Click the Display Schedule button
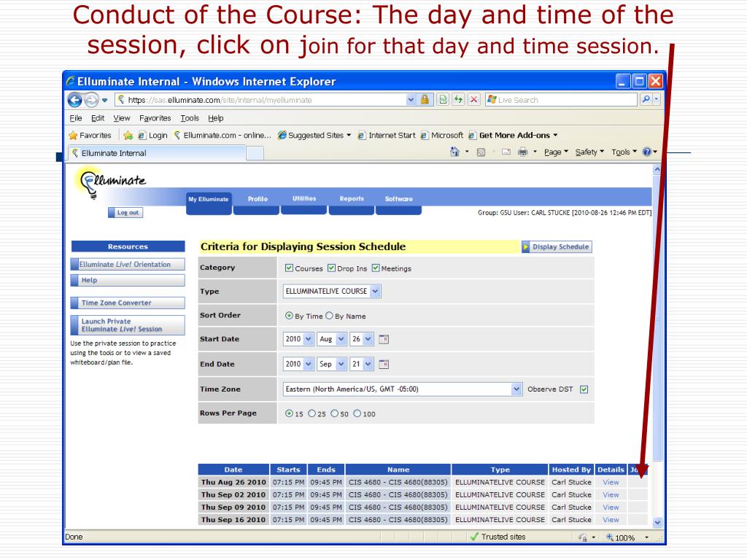This screenshot has width=747, height=560. [x=557, y=246]
